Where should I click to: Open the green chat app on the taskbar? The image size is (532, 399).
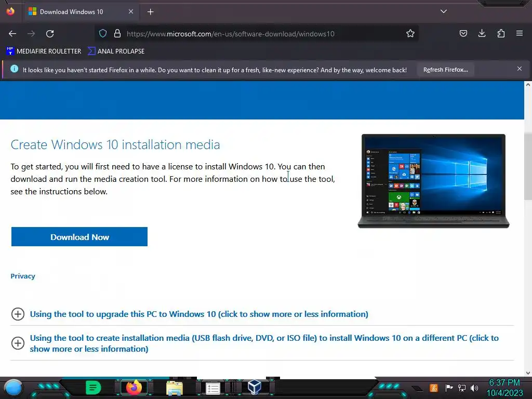pos(94,388)
